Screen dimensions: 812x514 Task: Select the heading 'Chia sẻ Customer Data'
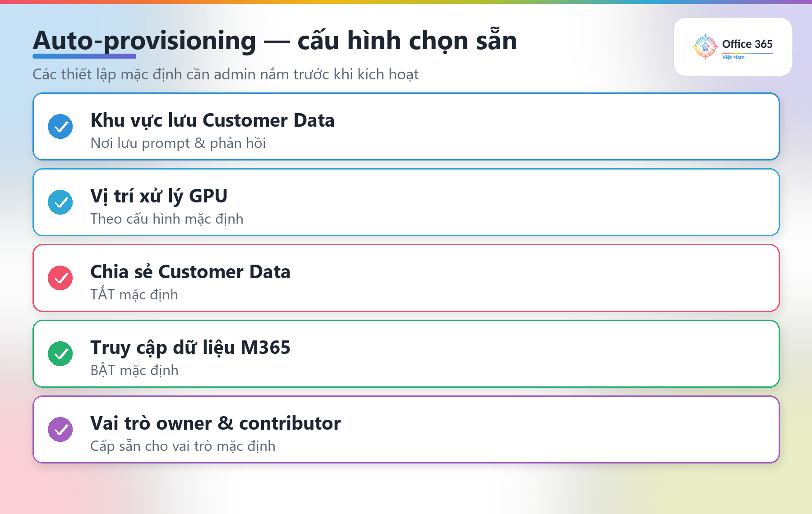pyautogui.click(x=190, y=272)
